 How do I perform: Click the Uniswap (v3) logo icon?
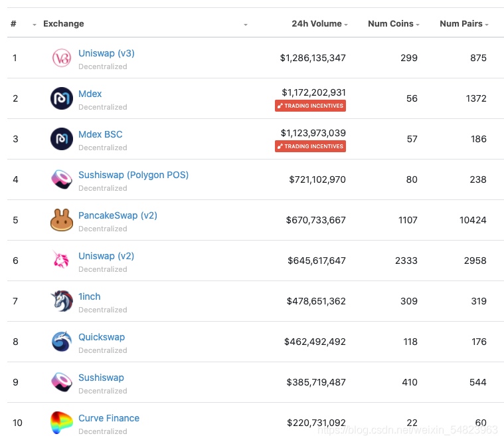pos(61,58)
